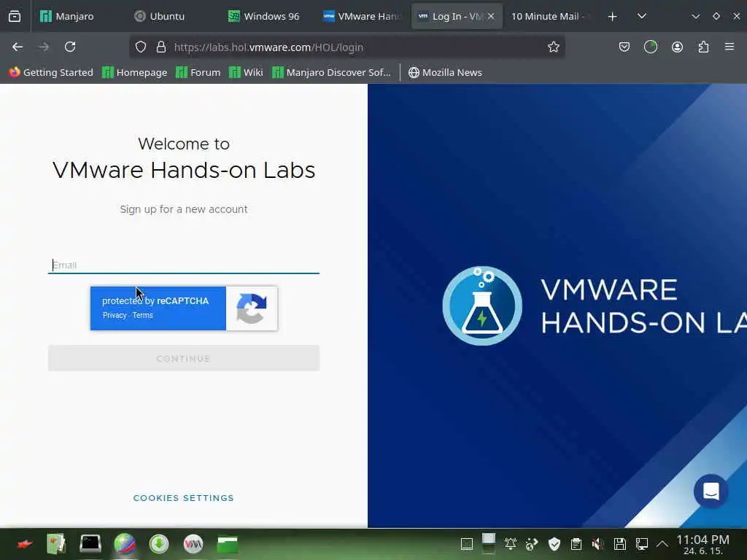The width and height of the screenshot is (747, 560).
Task: Click the reCAPTCHA Privacy link
Action: [x=115, y=315]
